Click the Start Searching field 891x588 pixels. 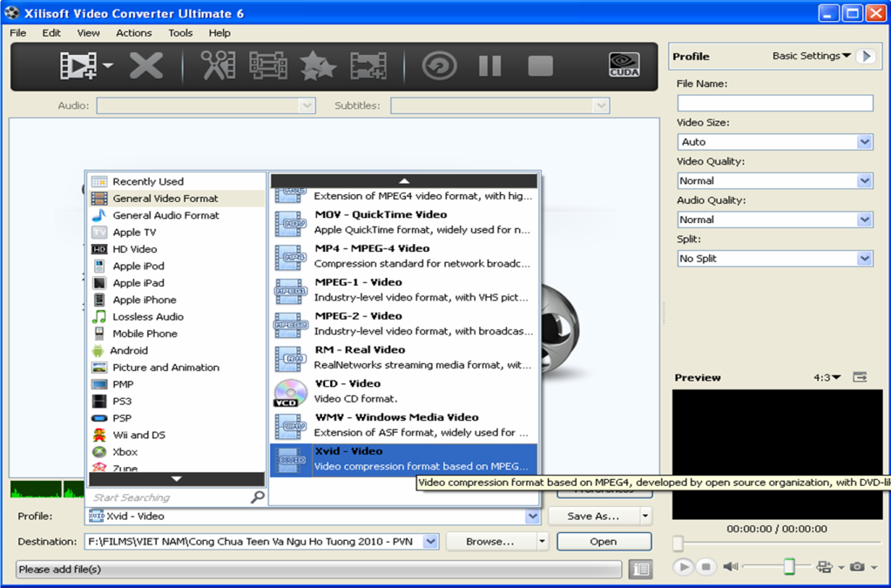click(169, 497)
